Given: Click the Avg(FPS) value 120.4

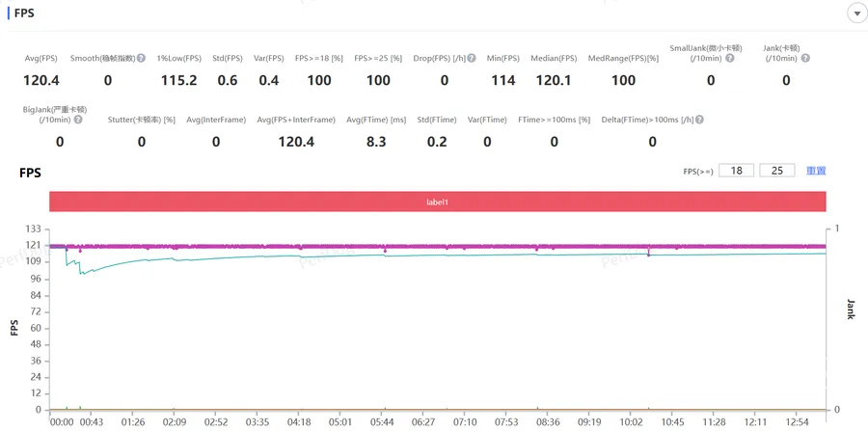Looking at the screenshot, I should pyautogui.click(x=41, y=80).
